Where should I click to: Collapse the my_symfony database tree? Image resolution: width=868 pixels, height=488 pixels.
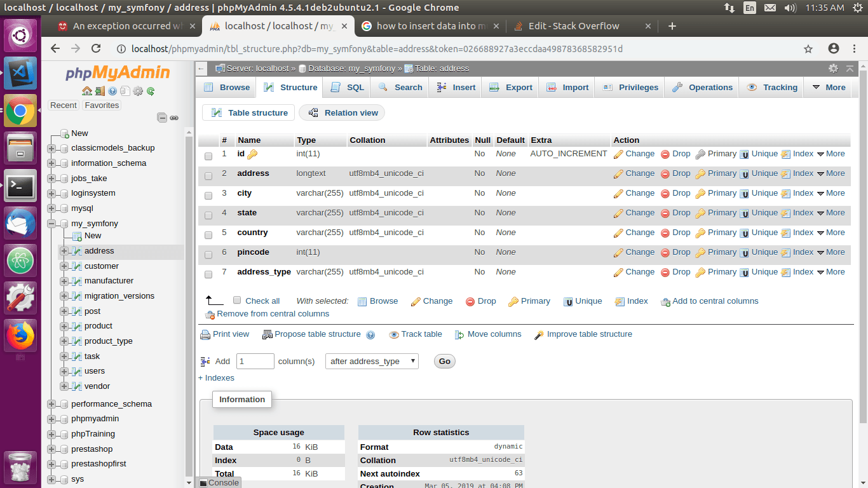pyautogui.click(x=51, y=224)
